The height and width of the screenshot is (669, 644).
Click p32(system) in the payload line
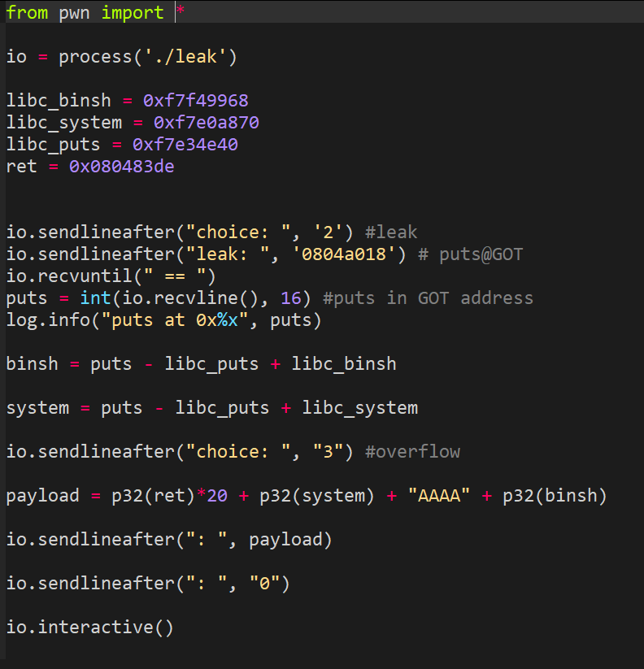[x=317, y=496]
